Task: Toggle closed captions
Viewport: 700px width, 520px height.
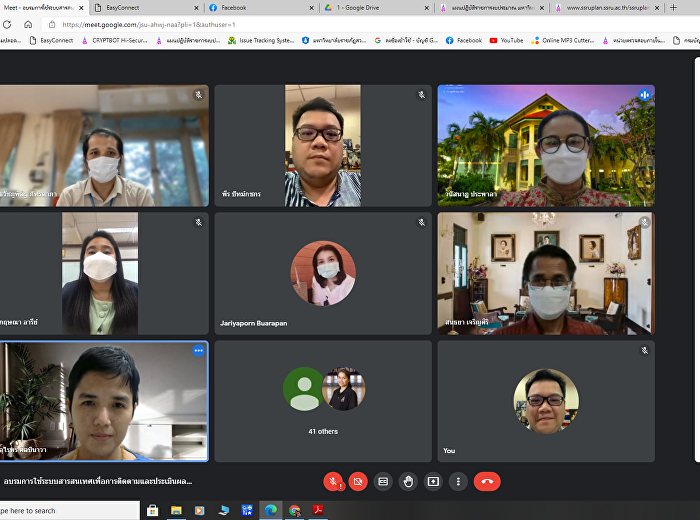Action: pyautogui.click(x=383, y=481)
